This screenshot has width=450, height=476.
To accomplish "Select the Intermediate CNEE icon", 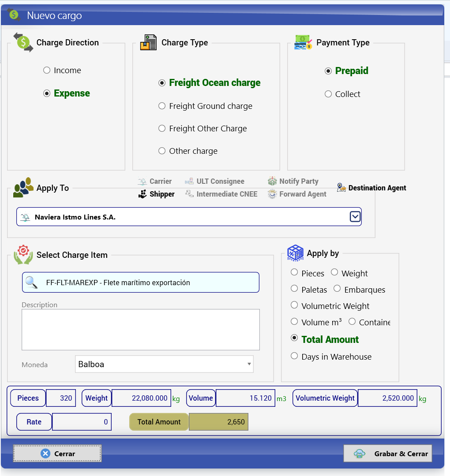I will click(x=190, y=193).
